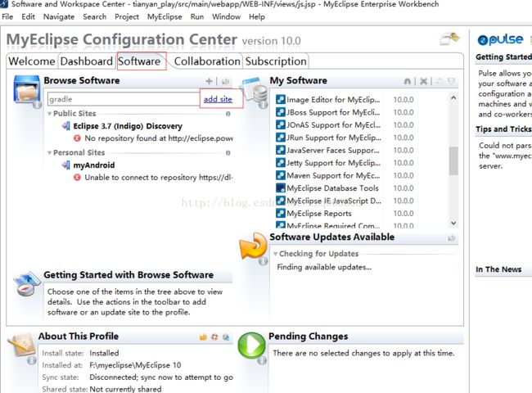
Task: Click the My Software scrollbar thumb
Action: click(x=453, y=160)
